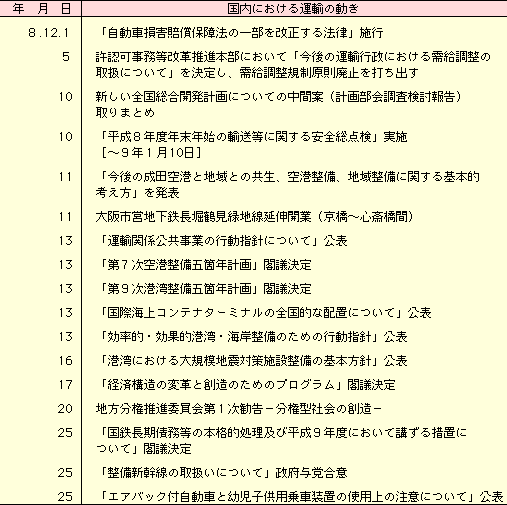Click the 運輸関係公共事業の行動指針 entry
This screenshot has width=507, height=505.
[x=224, y=241]
